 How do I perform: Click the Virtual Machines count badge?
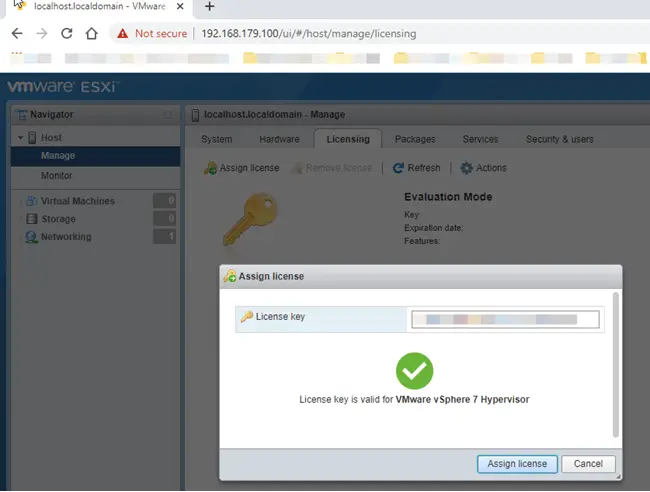pyautogui.click(x=165, y=201)
